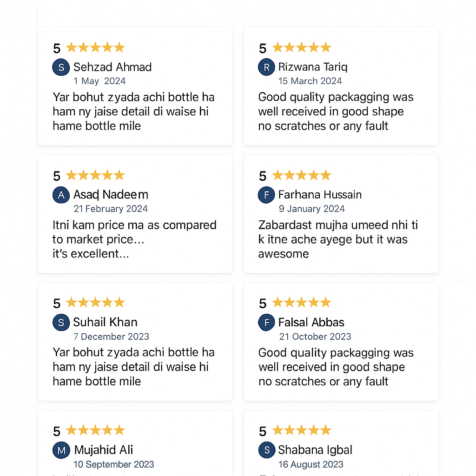Click Sehzad Ahmad's avatar icon

(61, 67)
